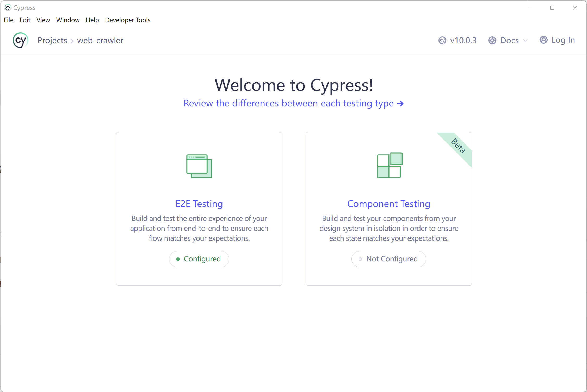
Task: Open the Help menu
Action: (x=92, y=20)
